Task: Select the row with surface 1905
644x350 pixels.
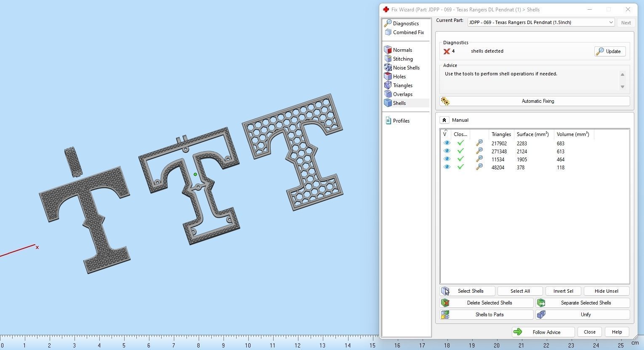Action: [x=535, y=160]
